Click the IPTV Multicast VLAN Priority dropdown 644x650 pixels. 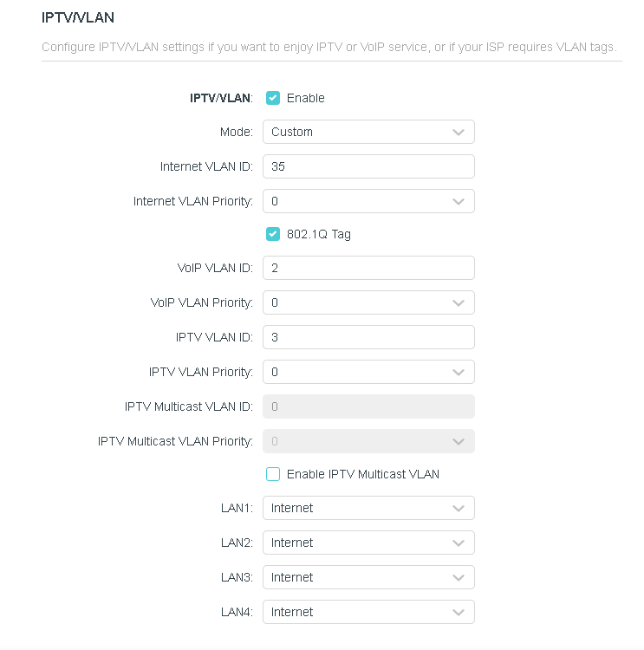tap(368, 441)
